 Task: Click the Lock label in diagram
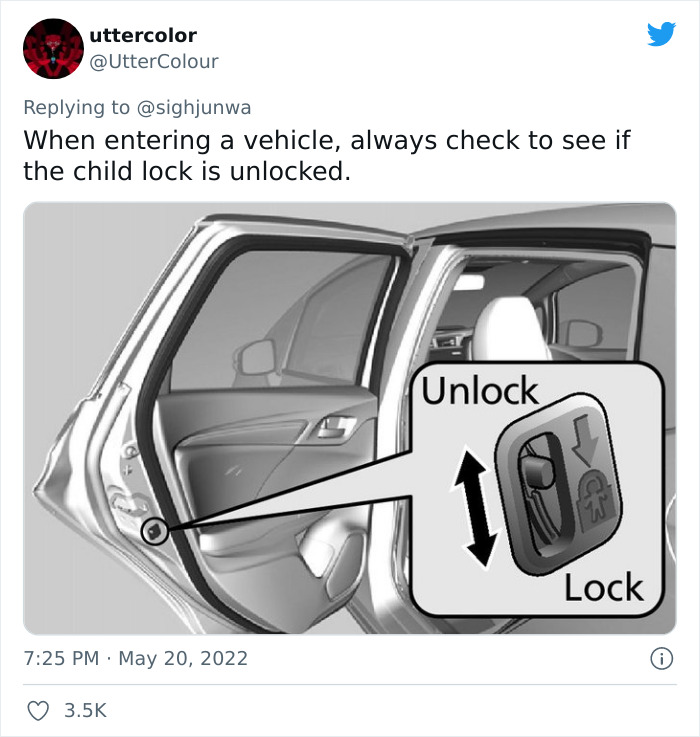604,588
